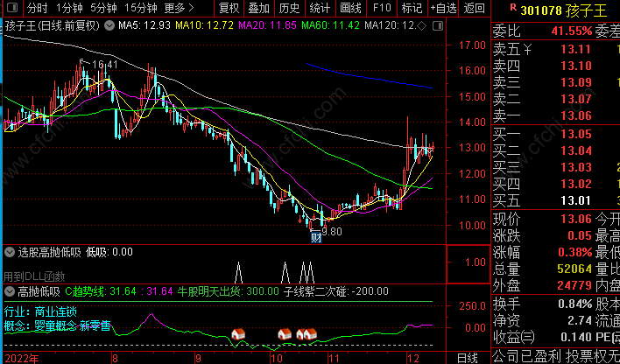
Task: Click the 买四 price 13.02
Action: 576,184
